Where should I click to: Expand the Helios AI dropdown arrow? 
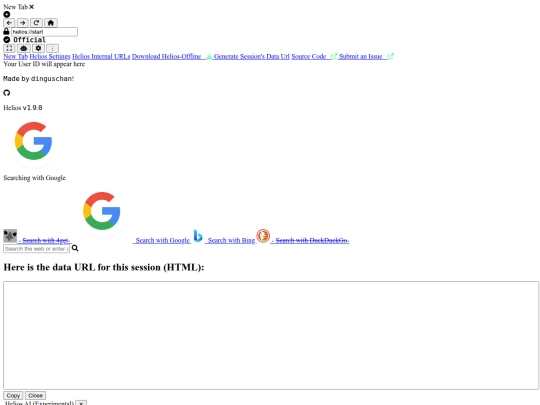[x=81, y=403]
